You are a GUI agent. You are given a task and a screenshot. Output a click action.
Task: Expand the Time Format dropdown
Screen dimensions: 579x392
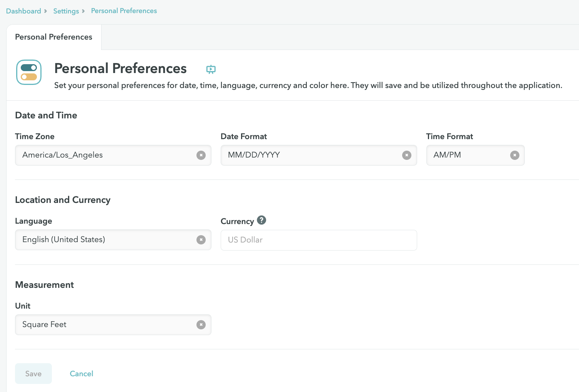click(x=467, y=155)
